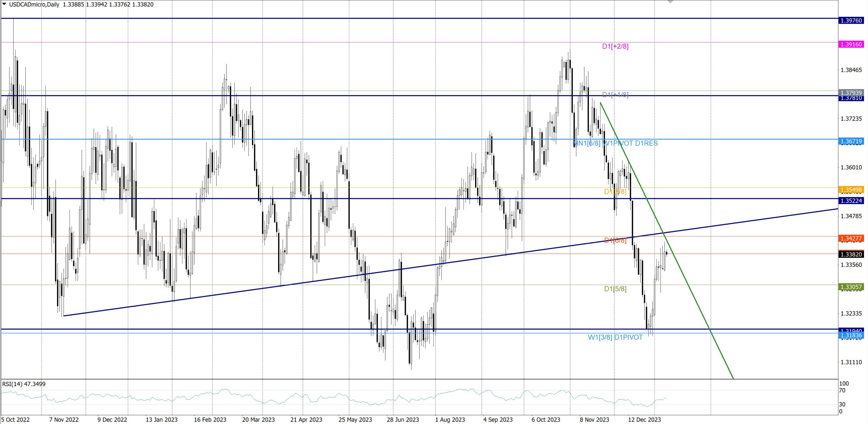This screenshot has width=868, height=424.
Task: Click the D1[5/8] level label
Action: click(x=615, y=289)
